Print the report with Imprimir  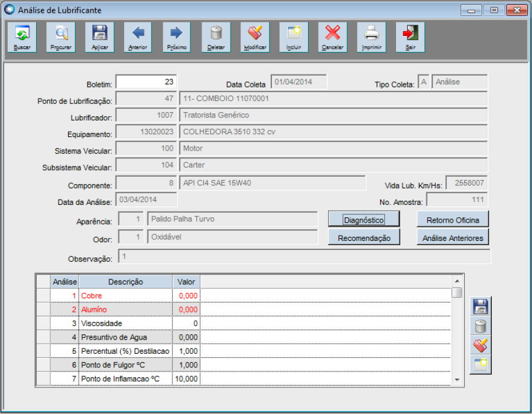372,37
